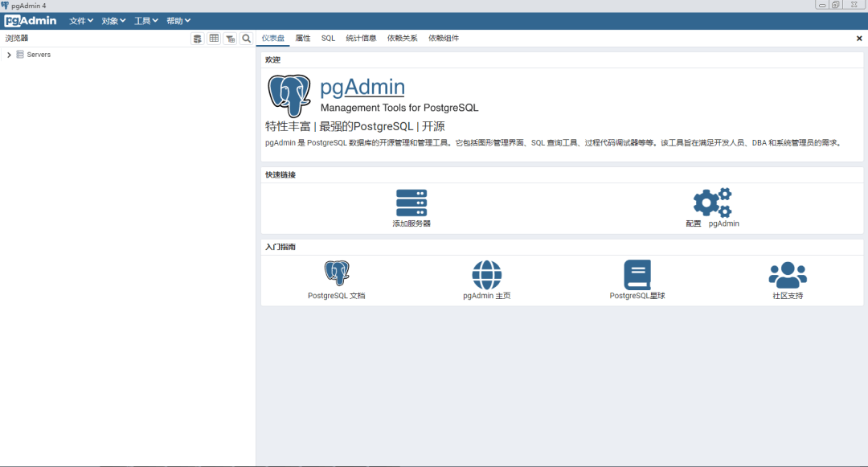Image resolution: width=868 pixels, height=467 pixels.
Task: Click the pgAdmin logo in the menu bar
Action: tap(31, 21)
